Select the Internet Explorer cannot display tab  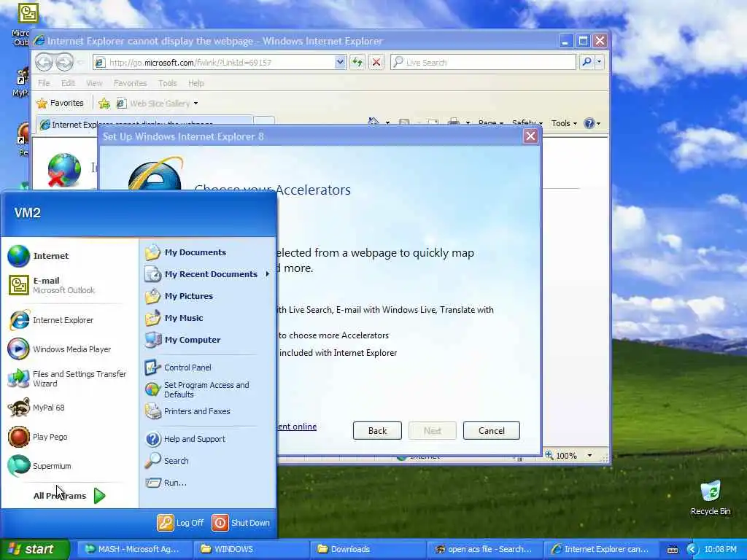144,124
